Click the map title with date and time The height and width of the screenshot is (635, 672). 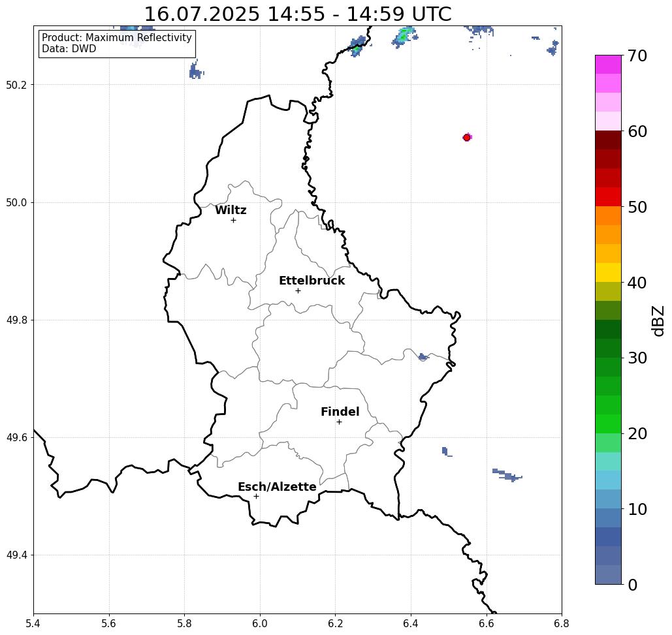(x=298, y=14)
